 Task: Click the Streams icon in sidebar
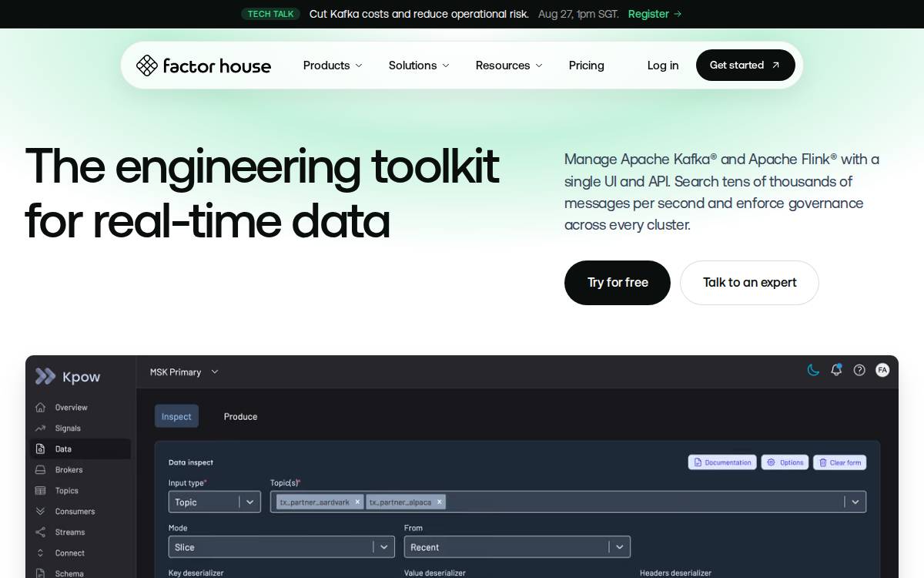tap(40, 532)
